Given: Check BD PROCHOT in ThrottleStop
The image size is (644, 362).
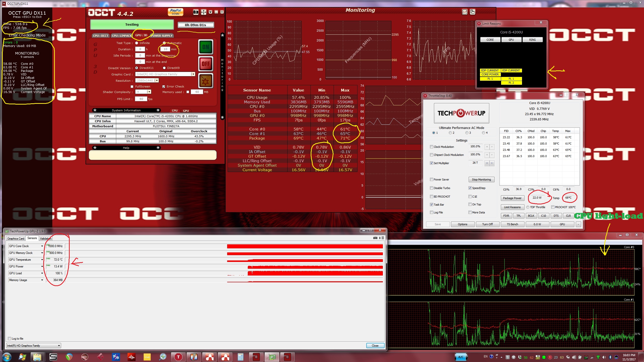Looking at the screenshot, I should pos(431,197).
